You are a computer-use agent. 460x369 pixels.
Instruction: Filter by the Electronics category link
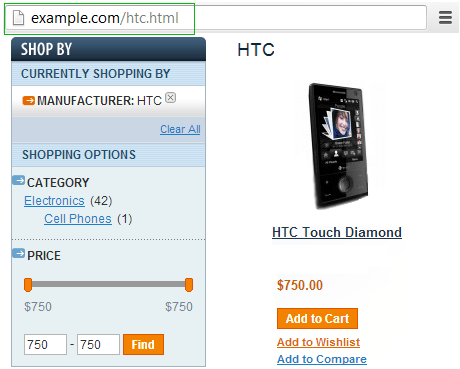click(54, 201)
